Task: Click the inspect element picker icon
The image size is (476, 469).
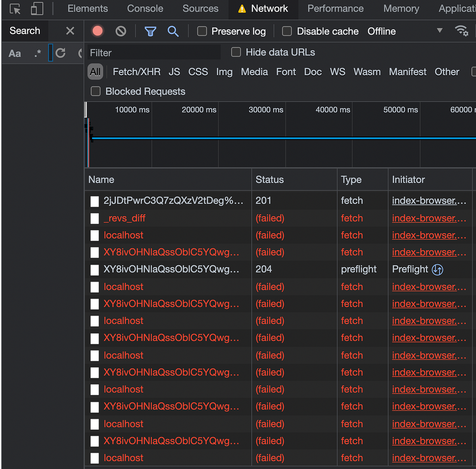Action: point(15,9)
